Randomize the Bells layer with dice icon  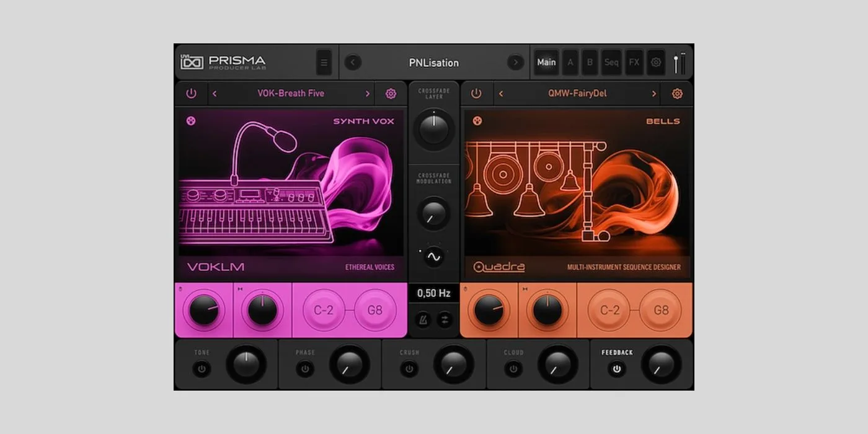coord(477,121)
